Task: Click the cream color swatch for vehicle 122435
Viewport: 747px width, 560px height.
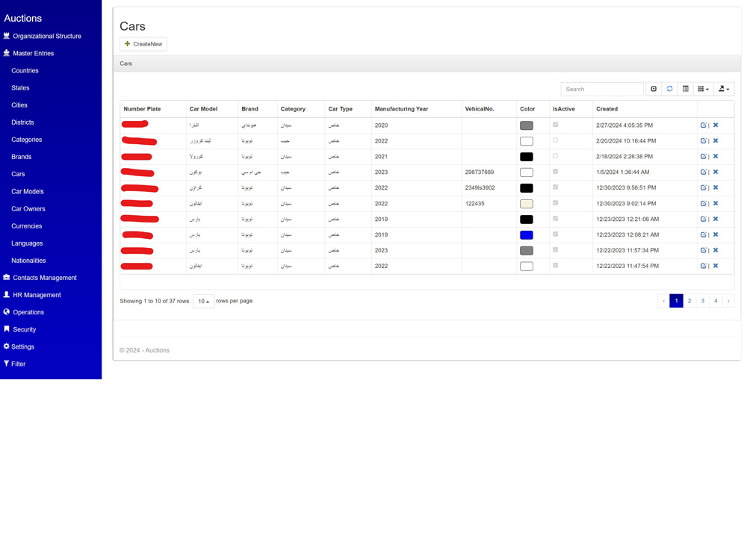Action: 527,204
